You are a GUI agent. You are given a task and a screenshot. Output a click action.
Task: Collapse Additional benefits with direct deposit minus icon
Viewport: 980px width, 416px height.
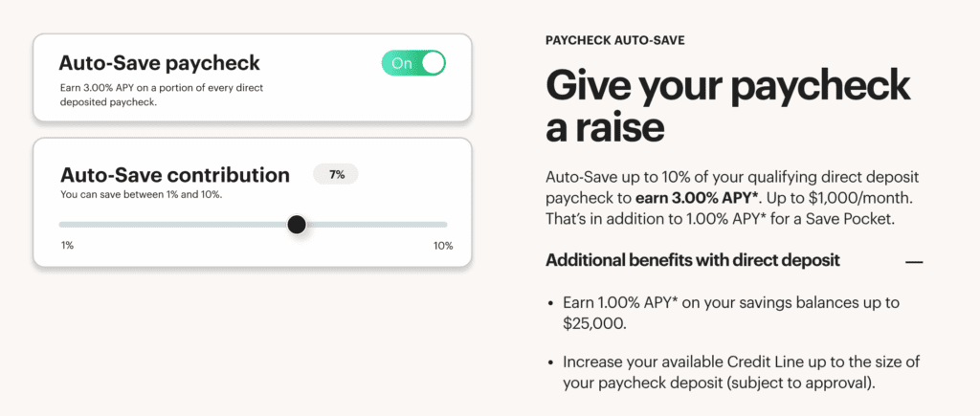914,262
